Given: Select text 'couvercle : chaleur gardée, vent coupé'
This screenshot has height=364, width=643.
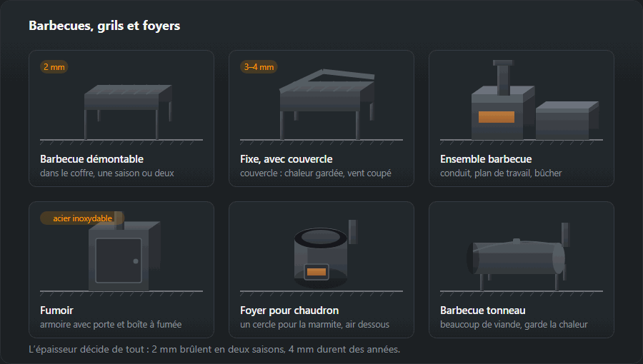Looking at the screenshot, I should 316,173.
